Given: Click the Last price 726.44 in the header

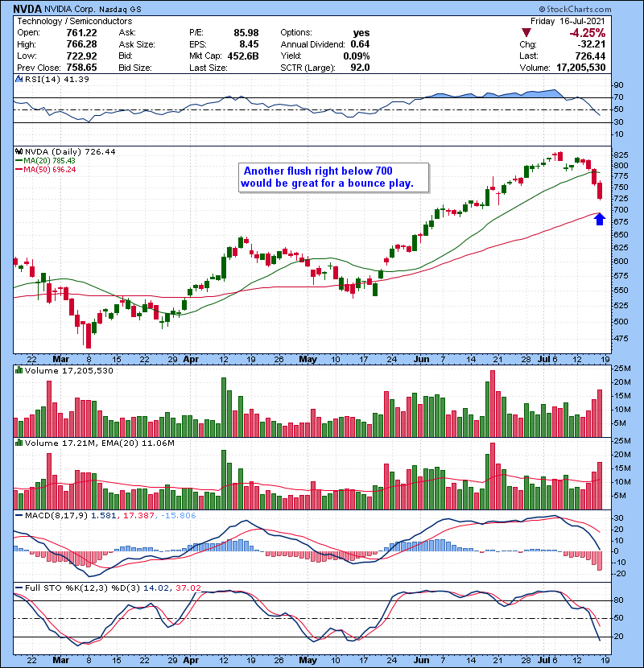Looking at the screenshot, I should pyautogui.click(x=590, y=56).
